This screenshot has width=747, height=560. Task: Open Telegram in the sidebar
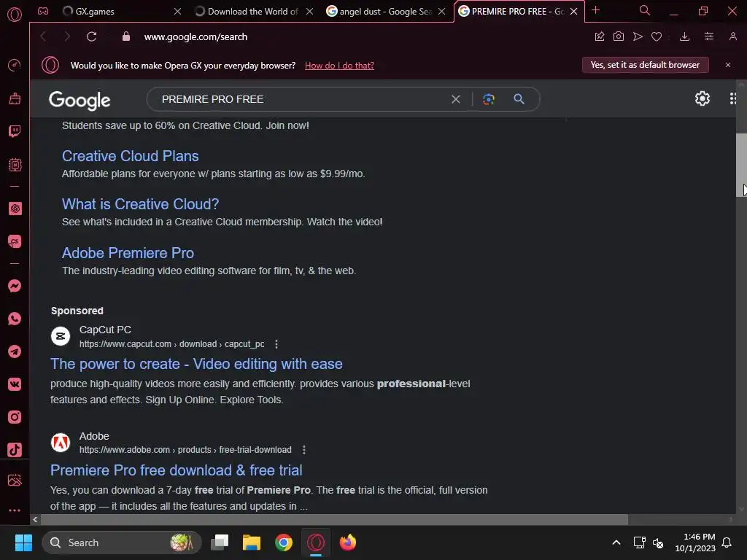click(15, 351)
